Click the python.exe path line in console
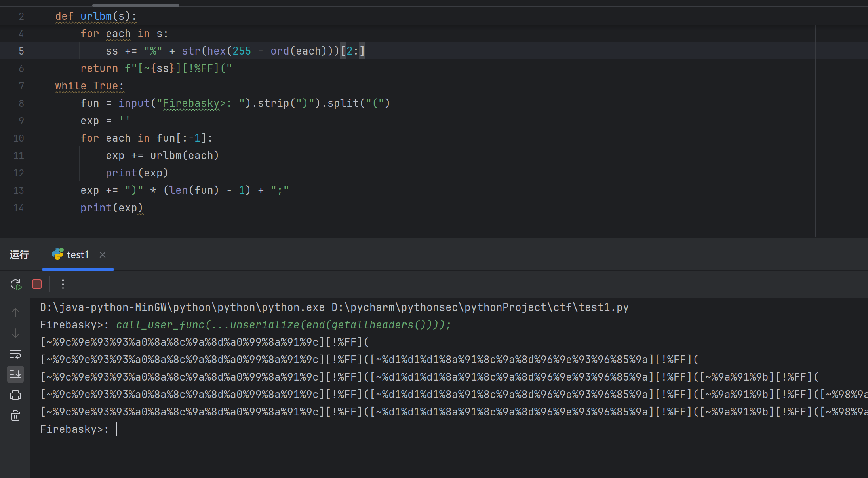The width and height of the screenshot is (868, 478). (x=334, y=307)
